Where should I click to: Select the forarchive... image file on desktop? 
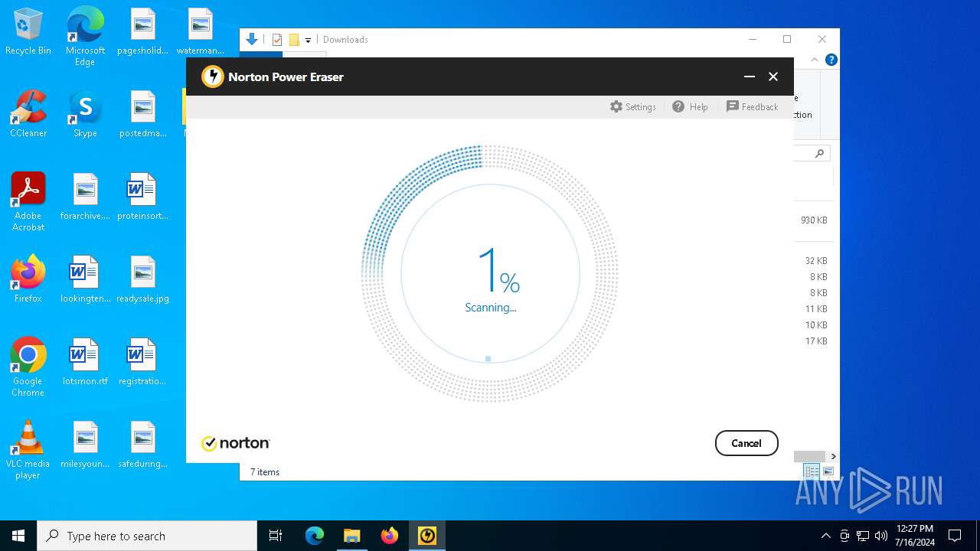(85, 197)
